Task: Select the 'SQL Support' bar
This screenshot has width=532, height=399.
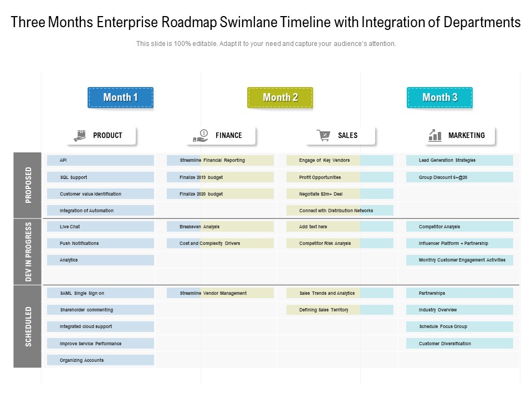Action: click(x=100, y=177)
